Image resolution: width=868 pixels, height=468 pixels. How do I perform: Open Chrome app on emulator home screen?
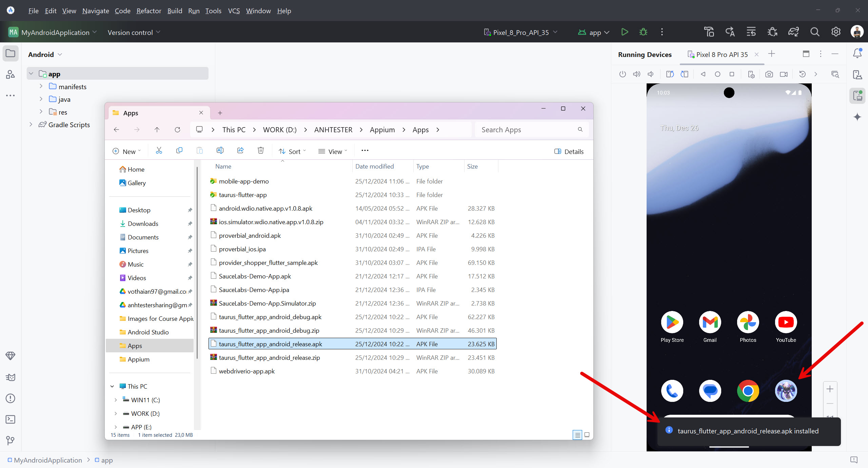748,391
